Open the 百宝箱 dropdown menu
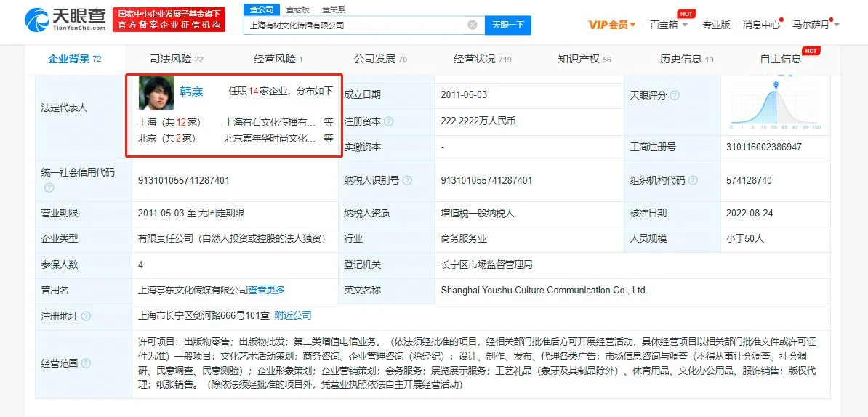This screenshot has width=868, height=417. click(669, 25)
